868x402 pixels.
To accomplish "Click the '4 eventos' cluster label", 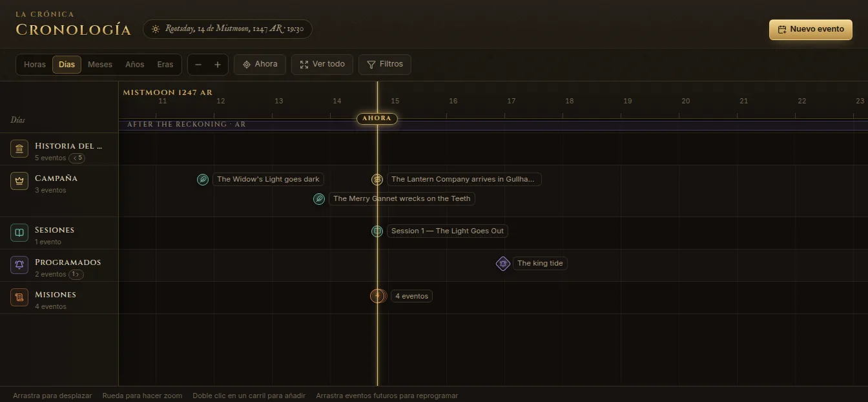I will (411, 296).
